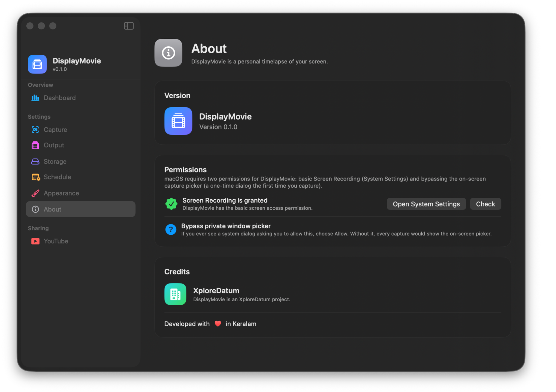Open Schedule settings

81,177
